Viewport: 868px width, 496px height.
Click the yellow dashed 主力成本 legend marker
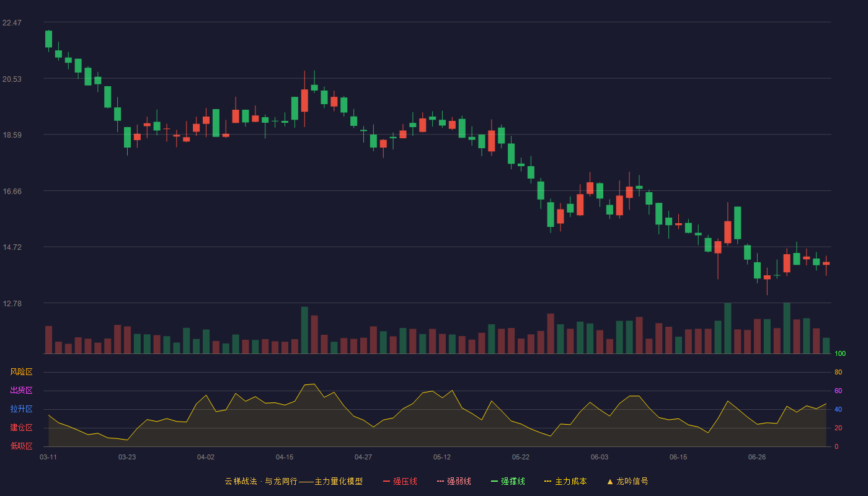point(547,481)
